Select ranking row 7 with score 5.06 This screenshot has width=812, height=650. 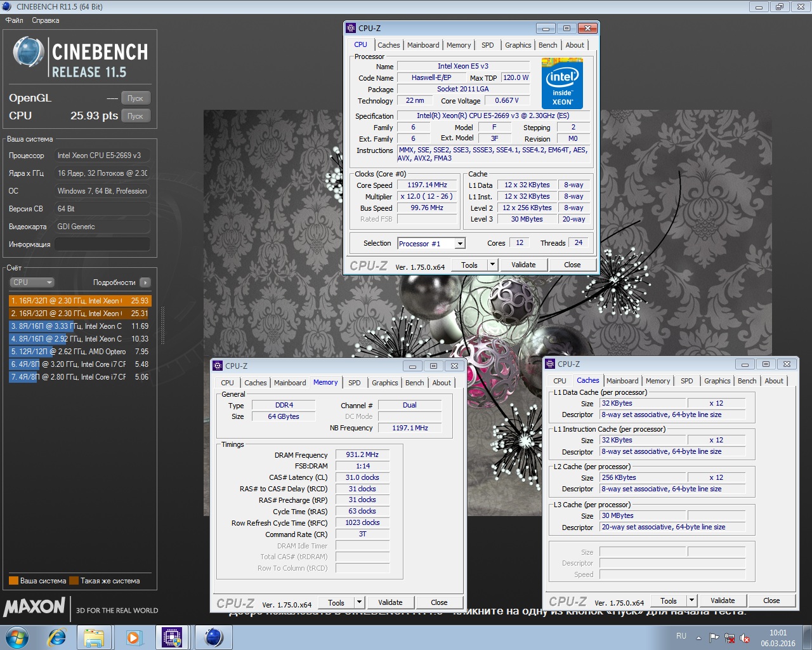click(80, 377)
